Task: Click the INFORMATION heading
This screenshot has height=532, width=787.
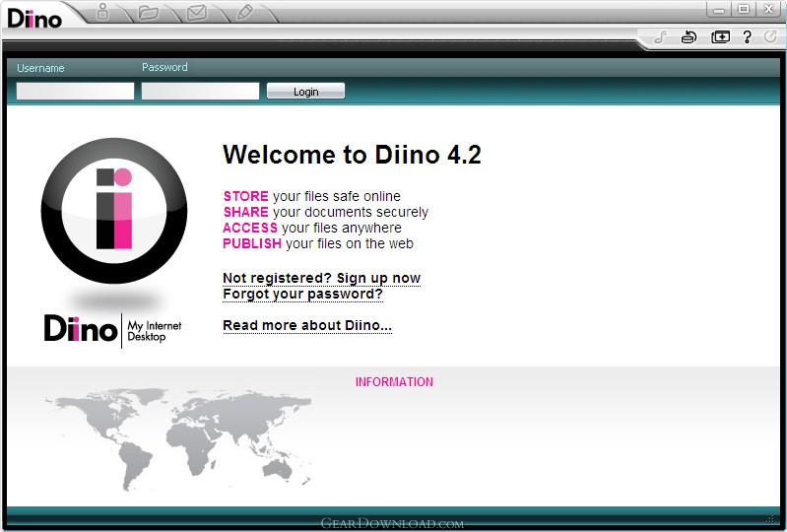Action: coord(394,382)
